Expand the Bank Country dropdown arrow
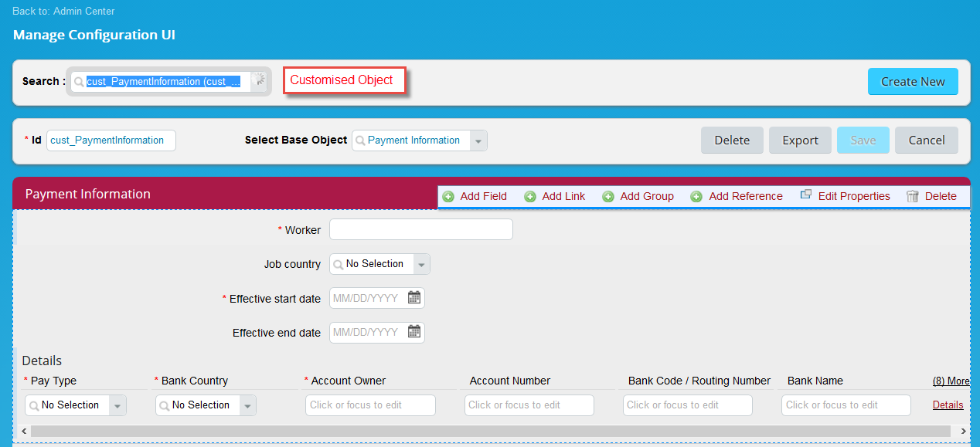Image resolution: width=980 pixels, height=447 pixels. tap(247, 405)
